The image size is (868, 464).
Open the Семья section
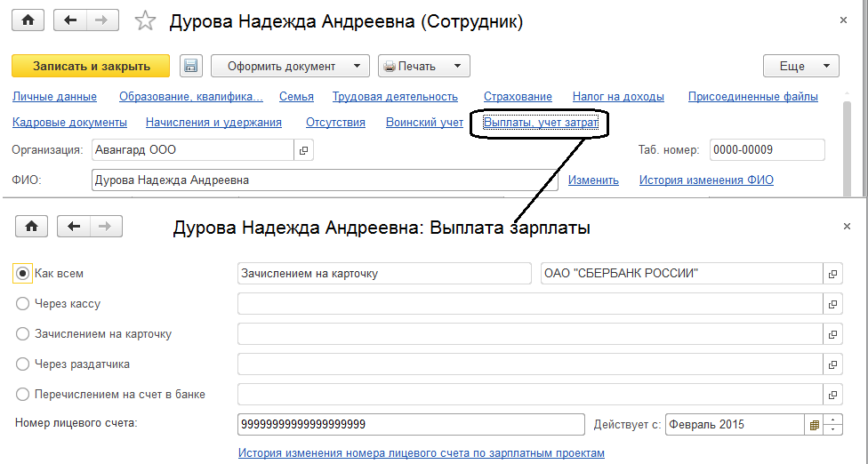point(296,97)
